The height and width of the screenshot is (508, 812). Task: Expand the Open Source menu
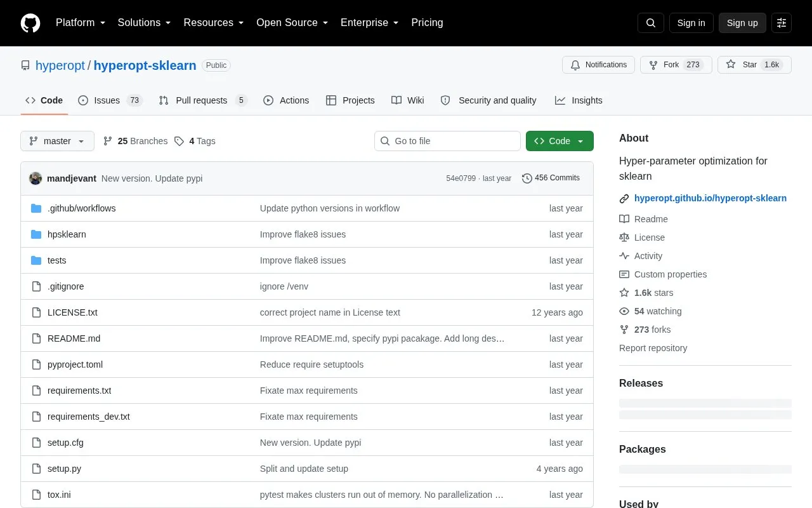[x=292, y=23]
